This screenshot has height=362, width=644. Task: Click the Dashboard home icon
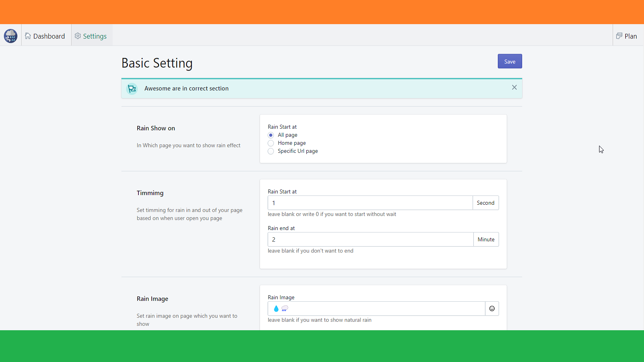(28, 36)
